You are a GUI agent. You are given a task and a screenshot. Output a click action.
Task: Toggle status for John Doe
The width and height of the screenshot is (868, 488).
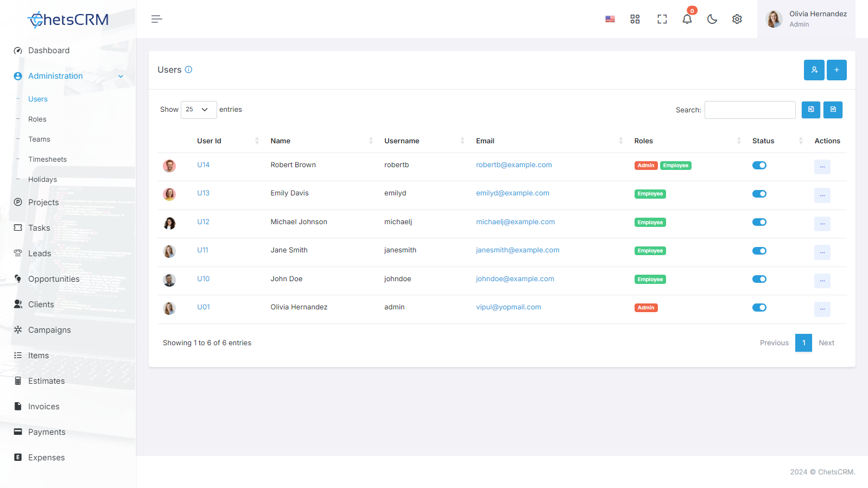[x=759, y=279]
